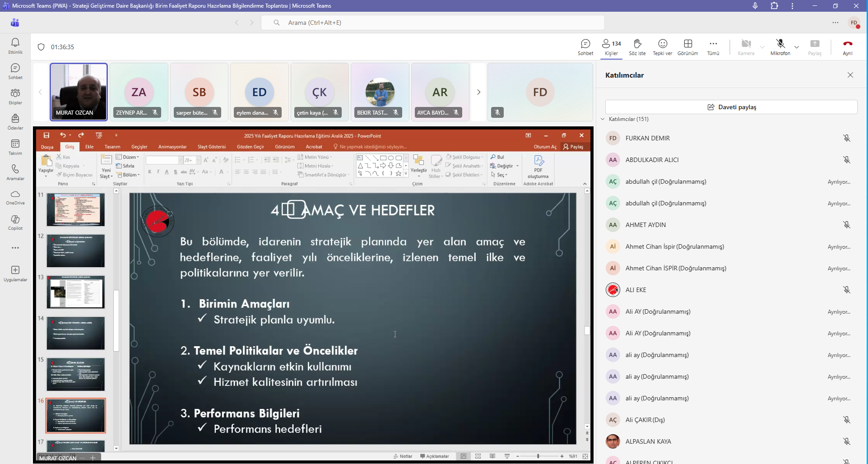The height and width of the screenshot is (464, 868).
Task: Open Ödevler assignments
Action: coord(15,122)
